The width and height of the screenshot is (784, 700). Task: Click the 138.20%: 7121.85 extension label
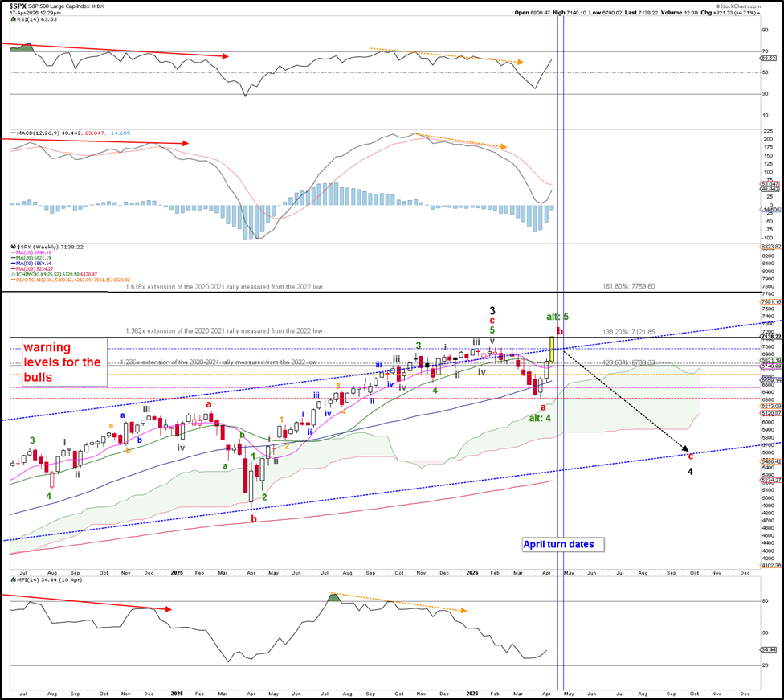pos(628,332)
